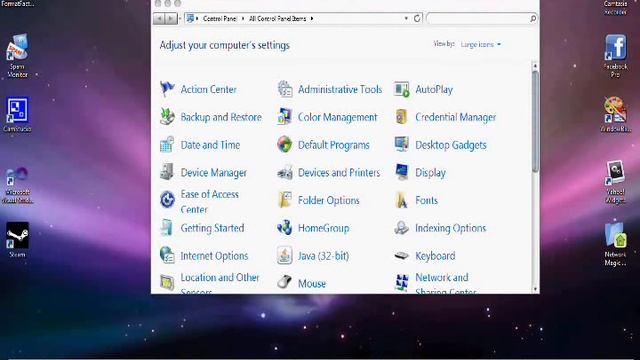640x360 pixels.
Task: Select the CamStudio desktop icon
Action: pyautogui.click(x=17, y=115)
